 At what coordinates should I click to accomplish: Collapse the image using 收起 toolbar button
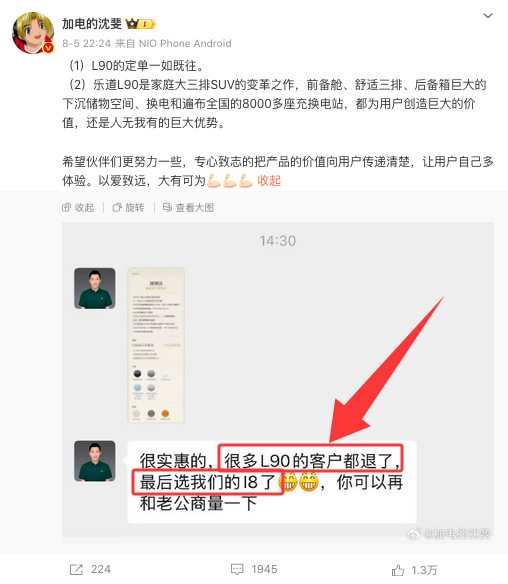click(78, 207)
